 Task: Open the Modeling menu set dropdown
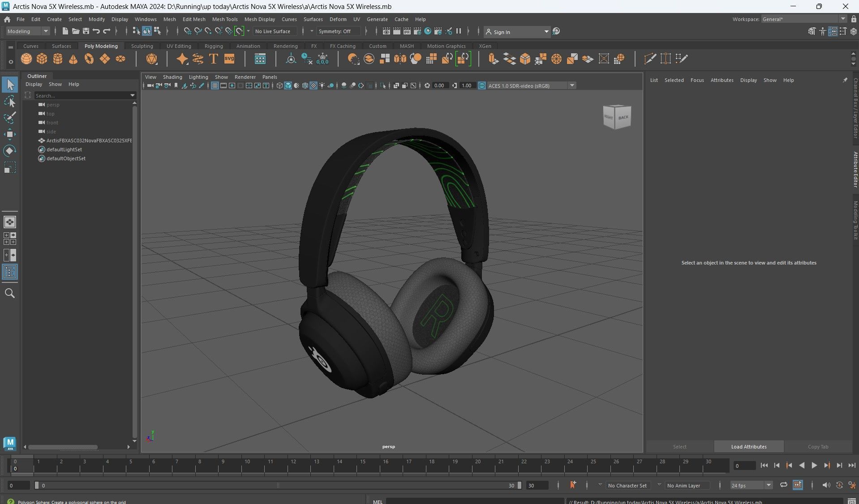pyautogui.click(x=27, y=31)
